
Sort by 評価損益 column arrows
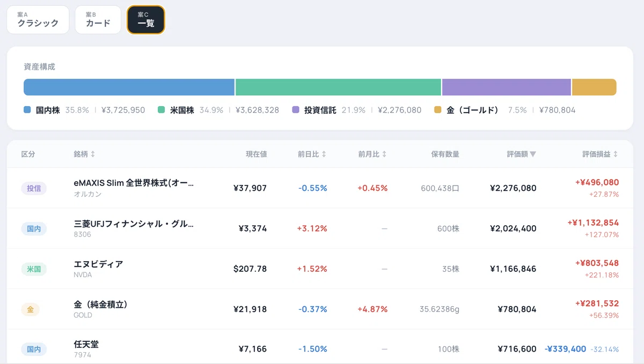616,154
